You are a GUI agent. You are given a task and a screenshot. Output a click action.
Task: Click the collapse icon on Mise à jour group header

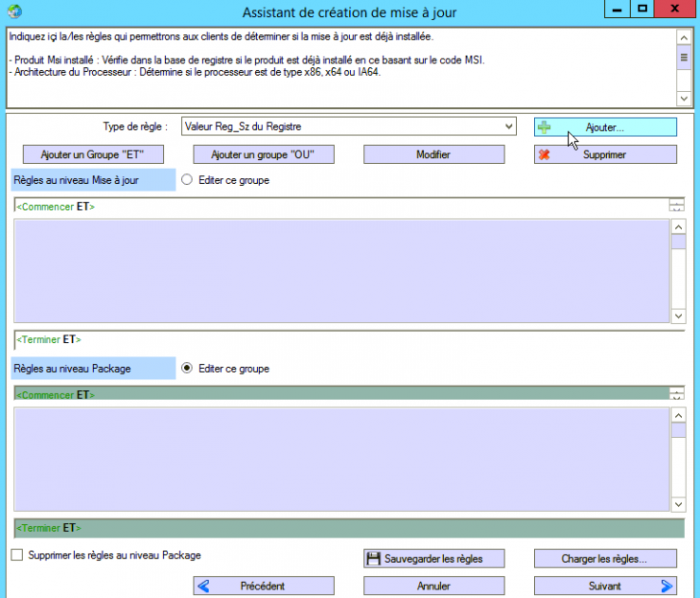click(x=677, y=206)
